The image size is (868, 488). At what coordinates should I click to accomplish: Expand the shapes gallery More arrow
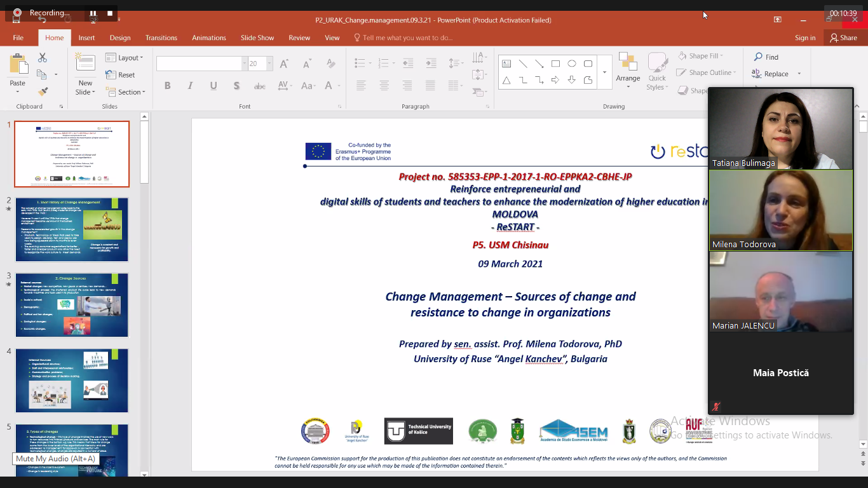pos(604,72)
